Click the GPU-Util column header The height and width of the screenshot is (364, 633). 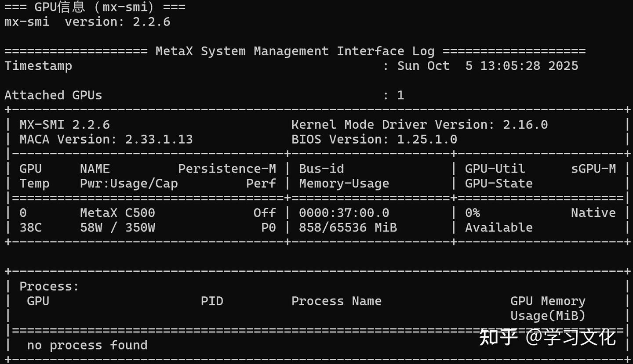coord(495,169)
